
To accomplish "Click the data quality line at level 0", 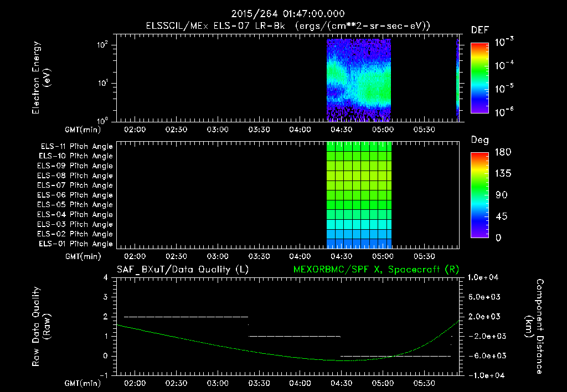I will point(395,356).
